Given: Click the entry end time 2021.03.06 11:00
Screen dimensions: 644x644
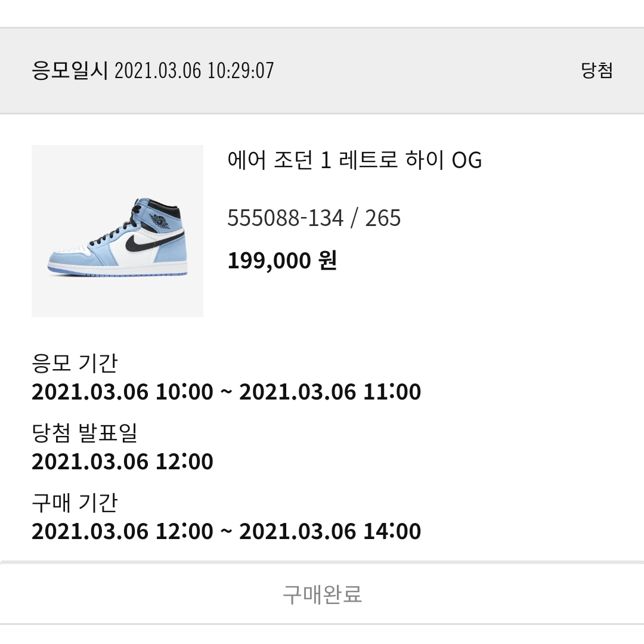Looking at the screenshot, I should [330, 392].
